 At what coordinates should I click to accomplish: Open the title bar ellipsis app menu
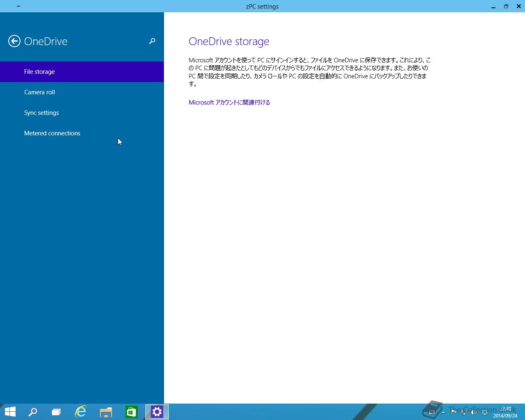[x=18, y=6]
